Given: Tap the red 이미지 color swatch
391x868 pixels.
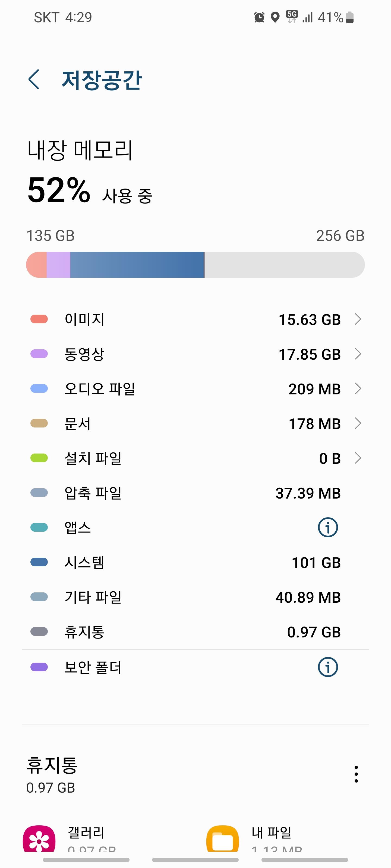Looking at the screenshot, I should coord(39,319).
